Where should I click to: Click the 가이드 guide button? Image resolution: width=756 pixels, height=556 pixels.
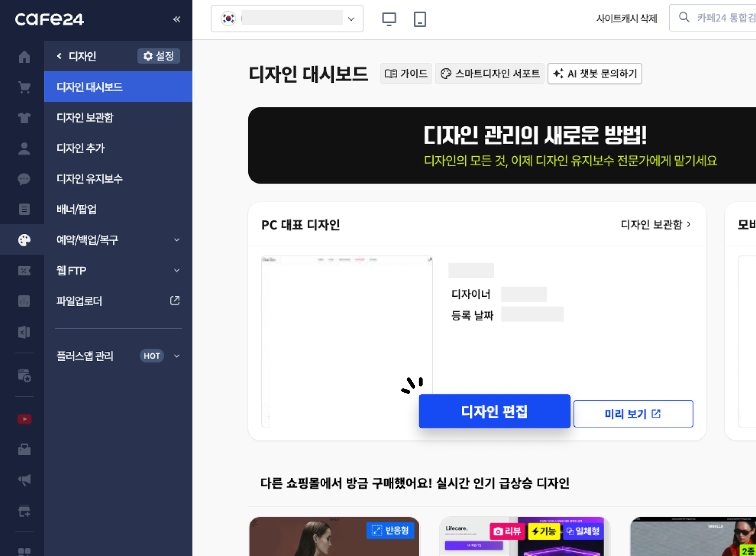[406, 74]
